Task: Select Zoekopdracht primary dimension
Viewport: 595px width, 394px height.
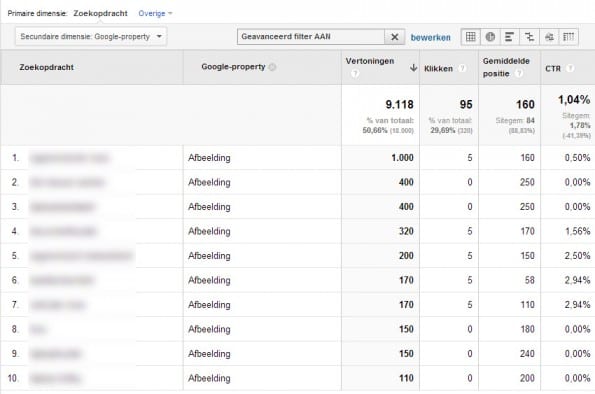Action: [x=100, y=13]
